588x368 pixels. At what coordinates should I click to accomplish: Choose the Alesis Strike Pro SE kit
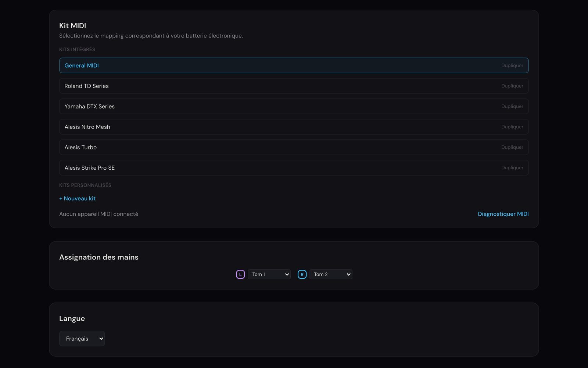click(x=294, y=167)
